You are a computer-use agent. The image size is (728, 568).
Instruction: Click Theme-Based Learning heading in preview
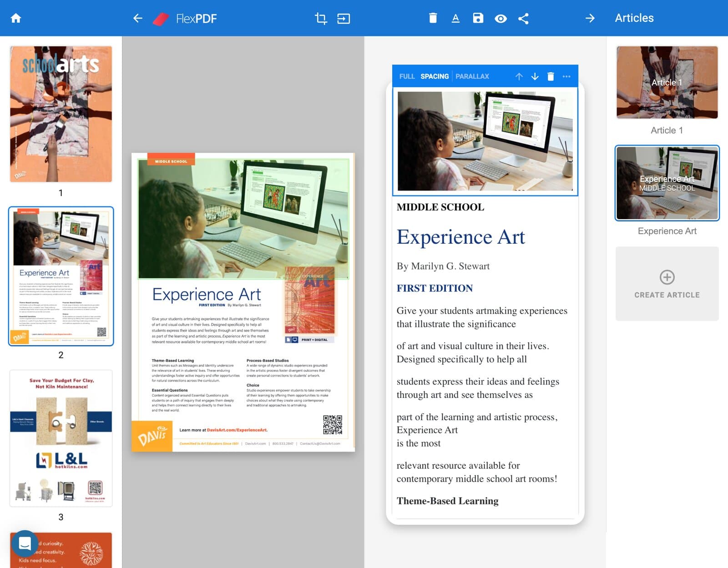[447, 501]
